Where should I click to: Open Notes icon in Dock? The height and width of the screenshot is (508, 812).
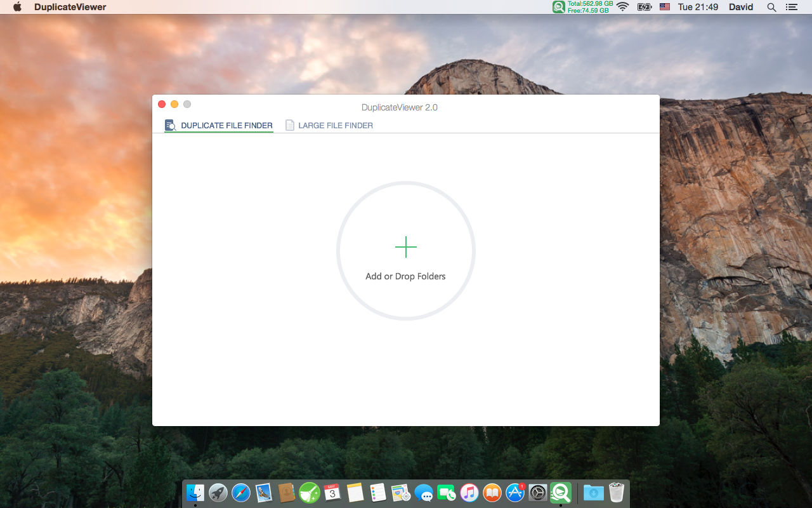[355, 492]
